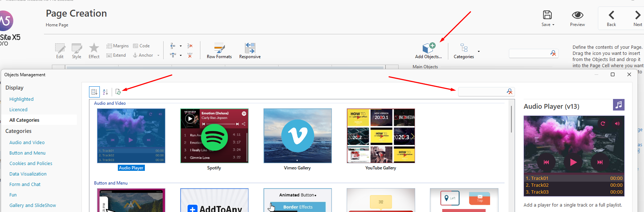Click the insert column icon
This screenshot has width=644, height=212.
[x=173, y=55]
